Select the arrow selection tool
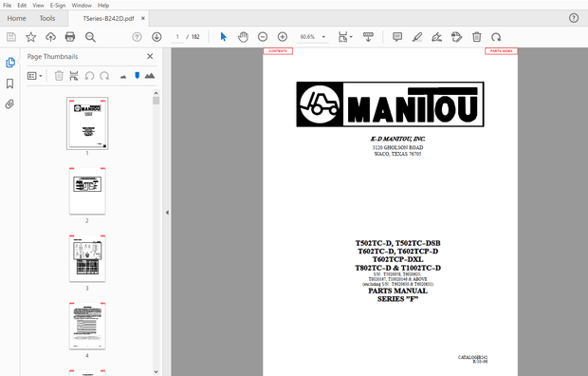The height and width of the screenshot is (376, 588). coord(224,37)
